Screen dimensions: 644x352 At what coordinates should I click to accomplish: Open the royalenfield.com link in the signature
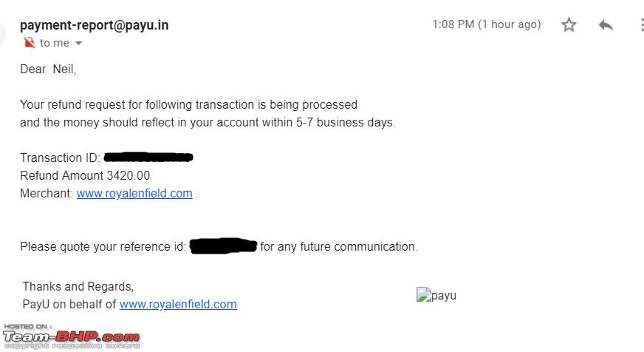(178, 304)
